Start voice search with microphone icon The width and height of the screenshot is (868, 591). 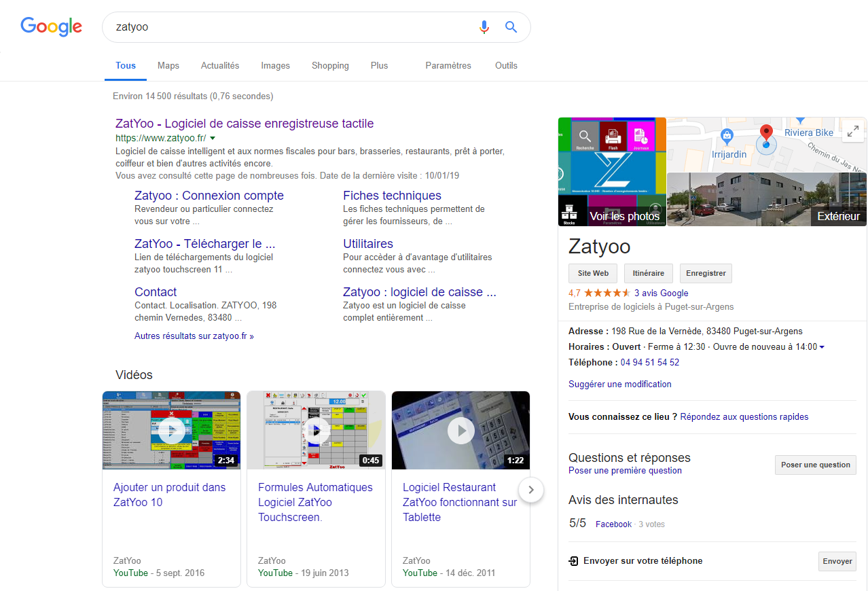[x=484, y=27]
